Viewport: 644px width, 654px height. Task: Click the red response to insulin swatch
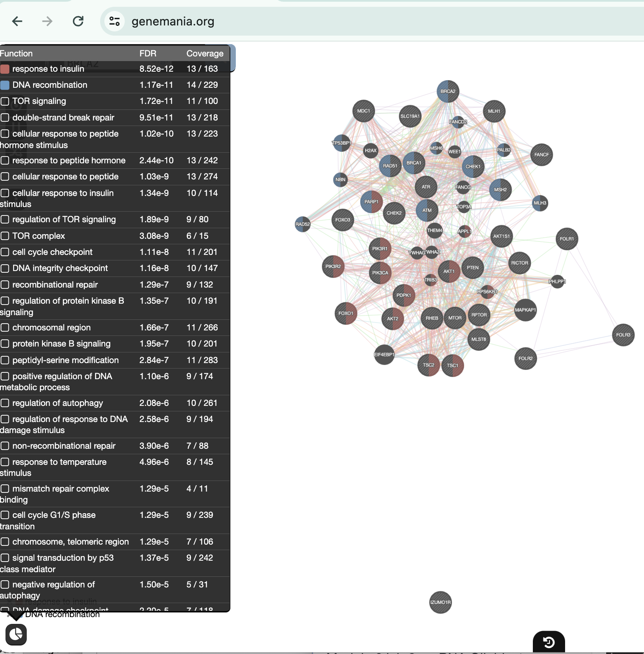[5, 69]
